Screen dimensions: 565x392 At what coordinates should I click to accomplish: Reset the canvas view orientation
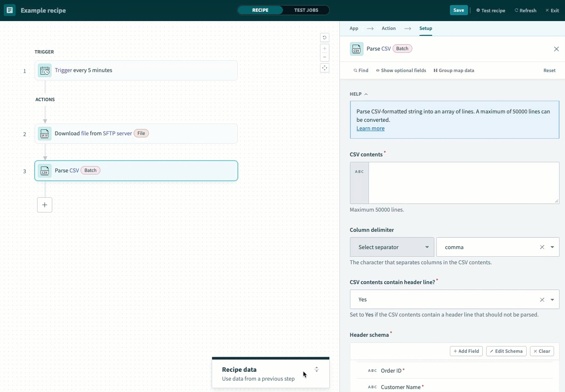[325, 38]
